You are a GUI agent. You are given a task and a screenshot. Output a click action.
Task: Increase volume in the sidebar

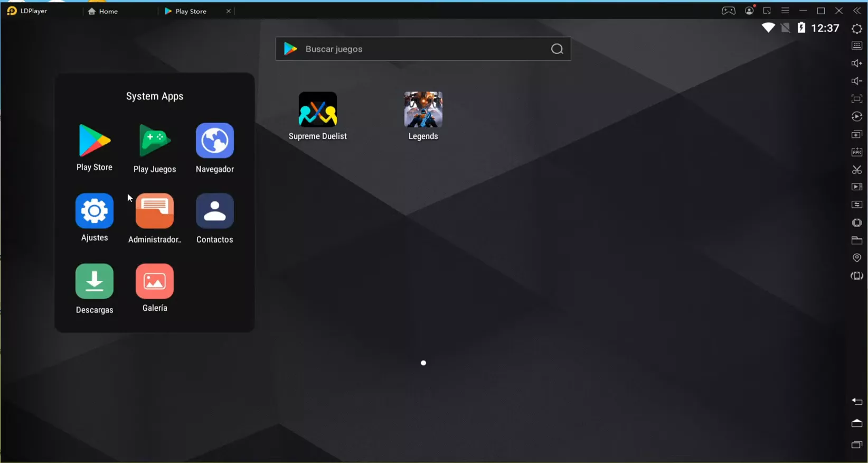pyautogui.click(x=857, y=63)
